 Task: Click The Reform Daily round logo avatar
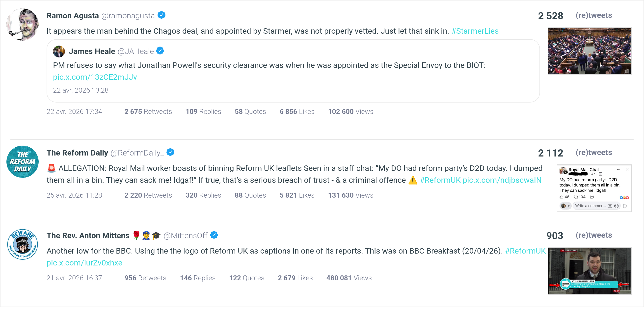pyautogui.click(x=23, y=162)
